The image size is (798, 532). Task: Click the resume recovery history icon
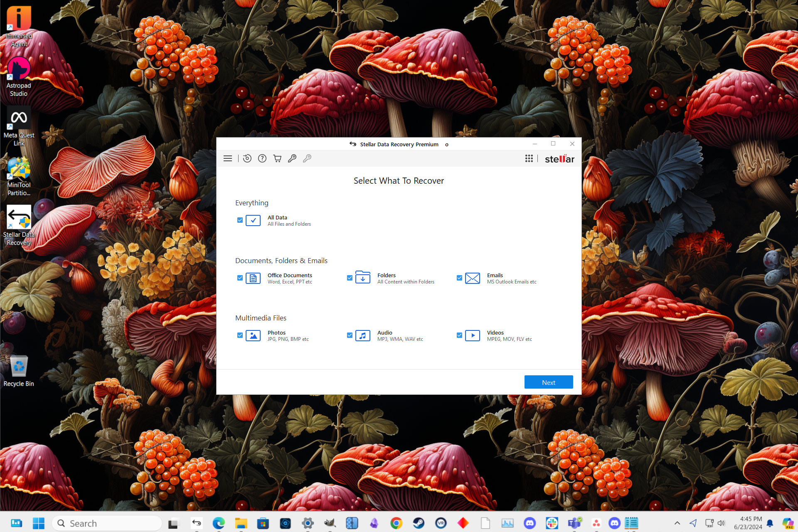click(247, 158)
